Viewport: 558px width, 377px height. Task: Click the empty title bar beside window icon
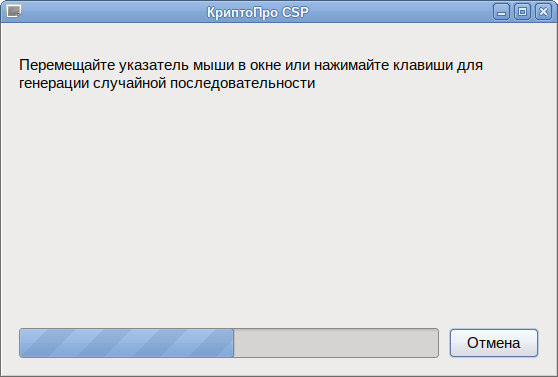[x=107, y=12]
